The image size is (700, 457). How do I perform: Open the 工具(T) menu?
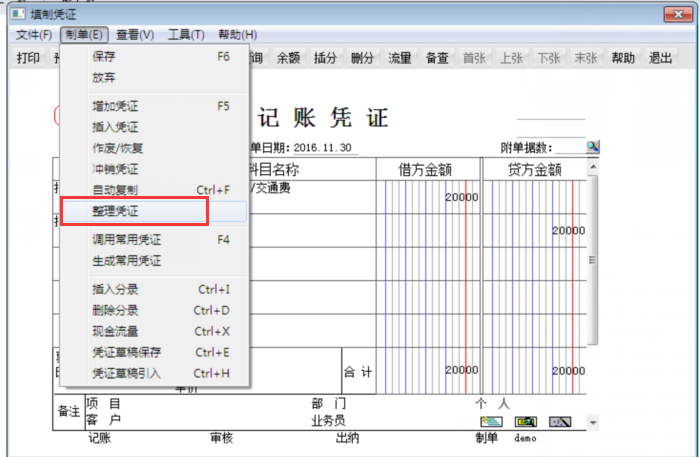186,35
